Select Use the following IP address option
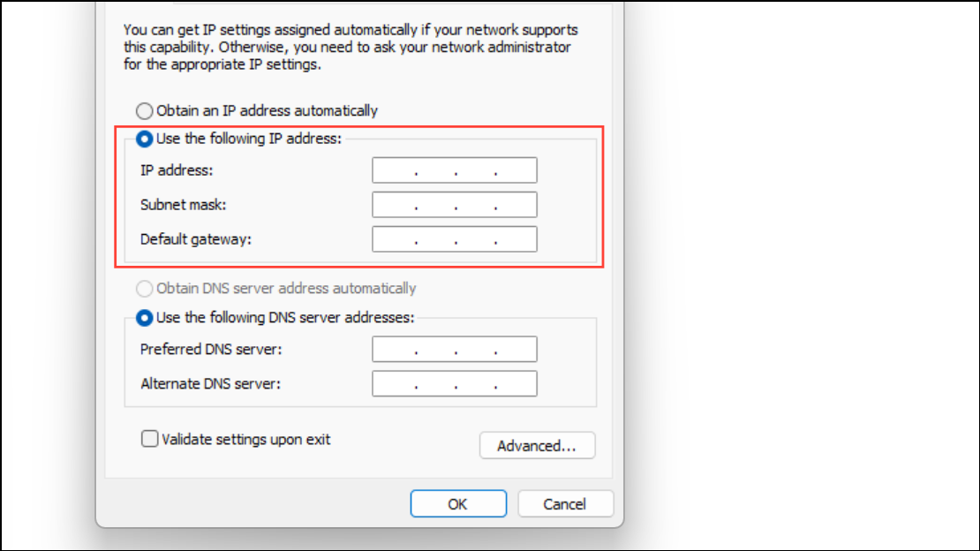The width and height of the screenshot is (980, 551). [x=144, y=139]
